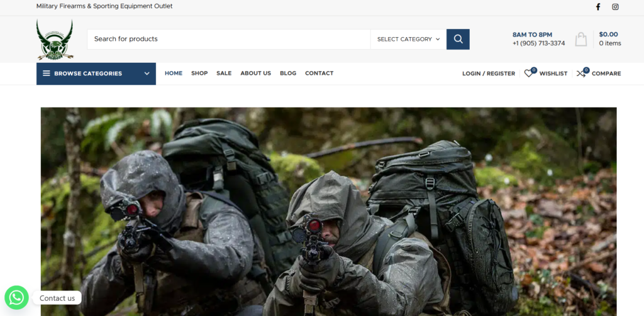Click the hamburger icon beside Browse Categories
The width and height of the screenshot is (644, 316).
[47, 74]
